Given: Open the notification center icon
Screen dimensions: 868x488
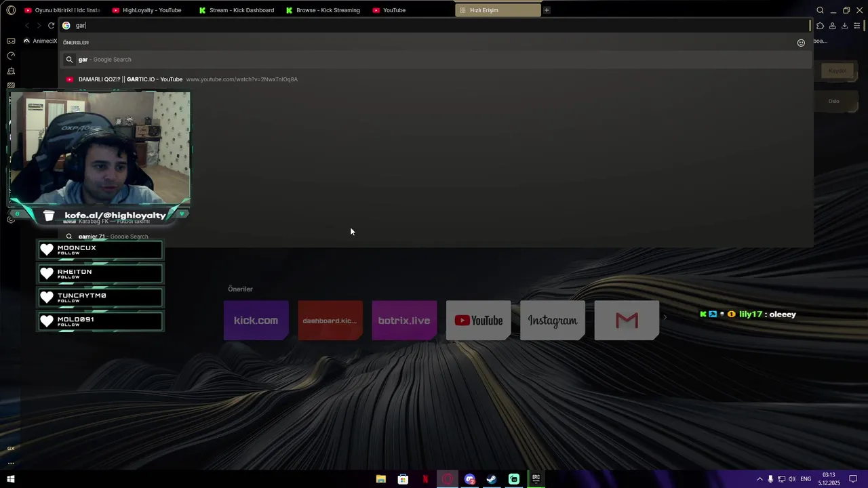Looking at the screenshot, I should pos(854,479).
